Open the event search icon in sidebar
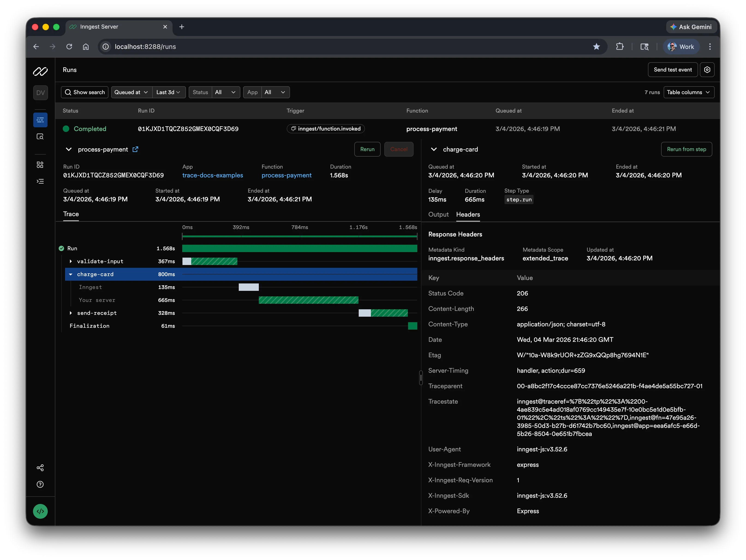This screenshot has height=560, width=746. tap(40, 137)
